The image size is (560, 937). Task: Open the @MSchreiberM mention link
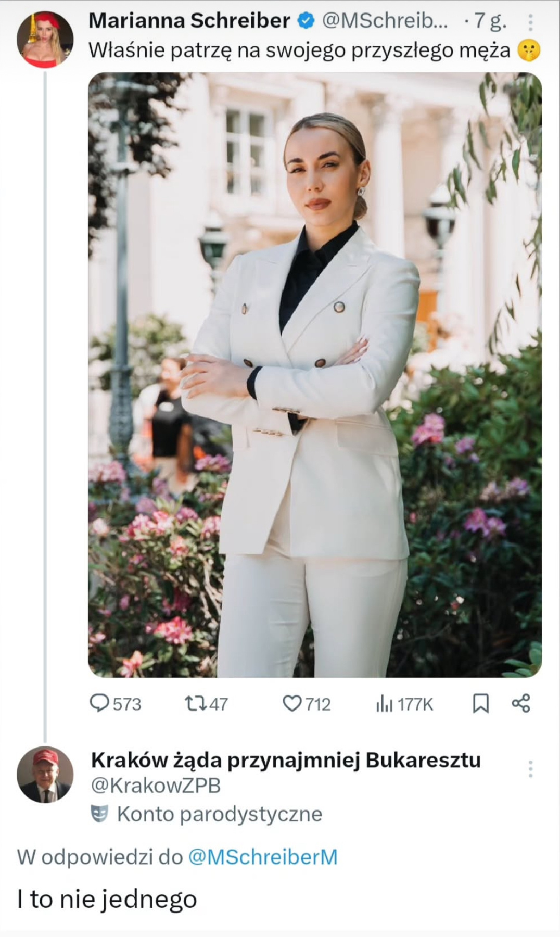pyautogui.click(x=262, y=857)
